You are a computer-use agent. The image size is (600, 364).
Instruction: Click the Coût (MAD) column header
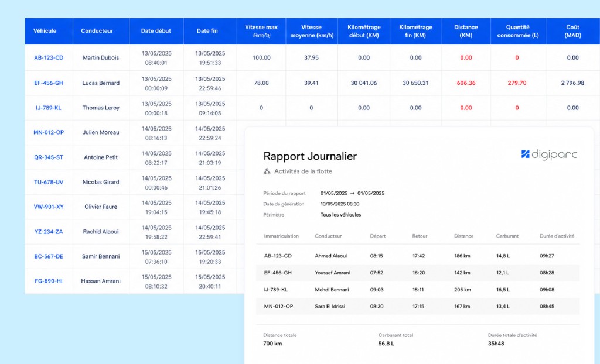[x=573, y=31]
